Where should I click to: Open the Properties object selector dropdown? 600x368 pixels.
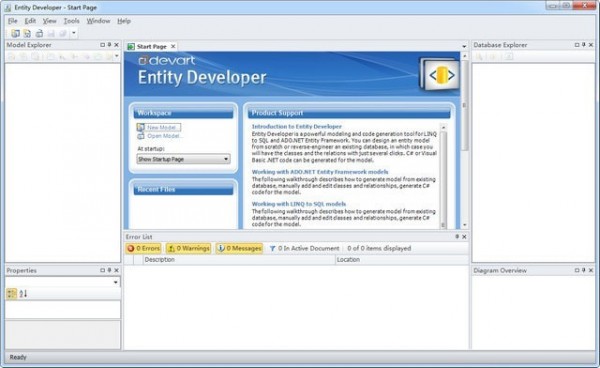116,282
